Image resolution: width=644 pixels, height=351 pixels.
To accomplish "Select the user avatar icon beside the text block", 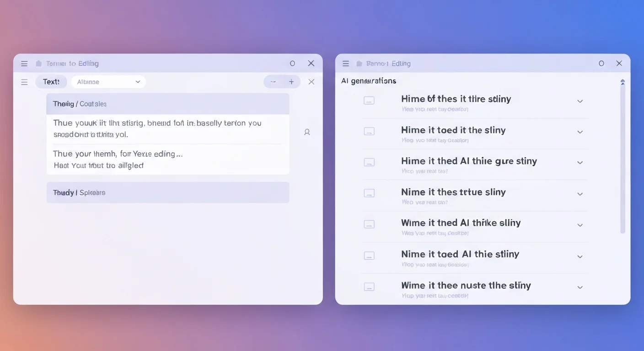I will click(x=307, y=132).
